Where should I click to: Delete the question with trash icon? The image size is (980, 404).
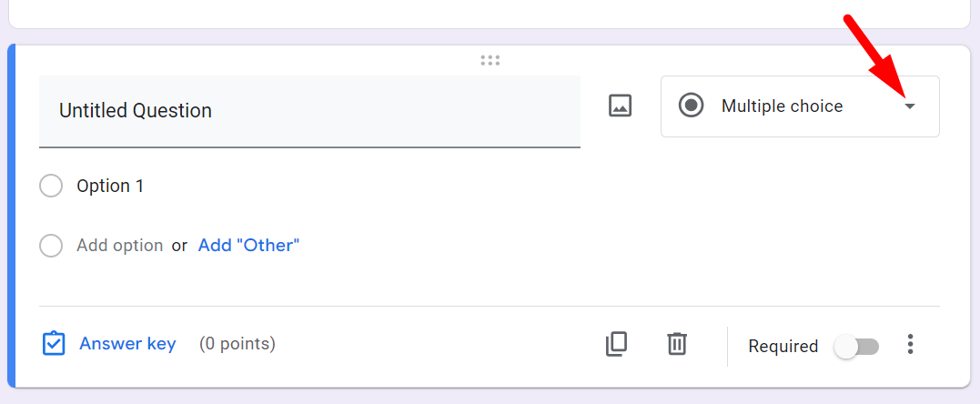pos(676,344)
